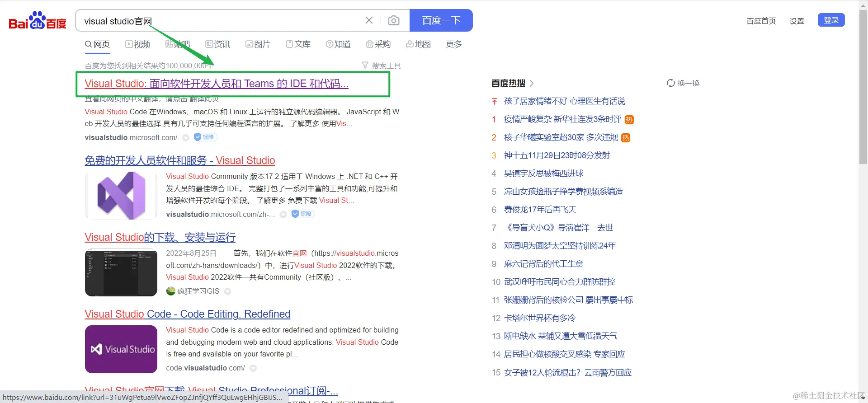Expand 百度热搜 with the chevron arrow
868x403 pixels.
[x=532, y=83]
